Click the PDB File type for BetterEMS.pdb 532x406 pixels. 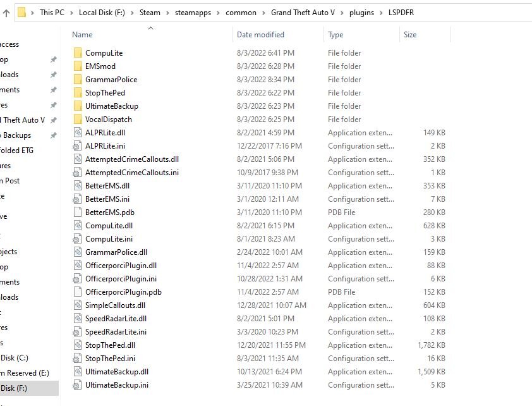[341, 212]
